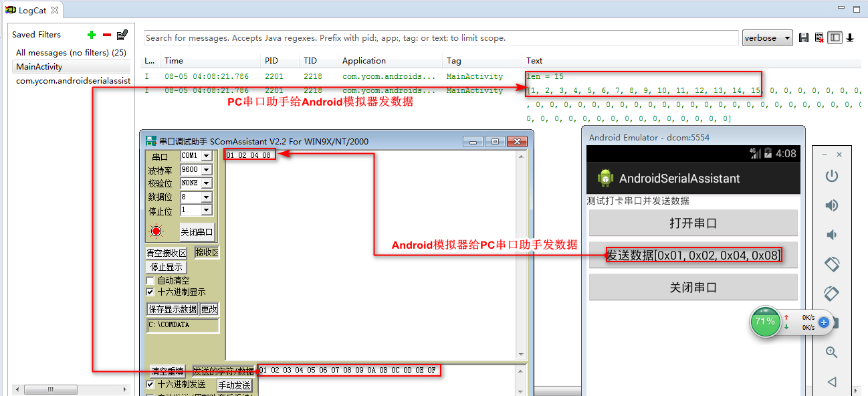Switch to the LogCat tab
Screen dimensions: 868x396
click(x=32, y=10)
